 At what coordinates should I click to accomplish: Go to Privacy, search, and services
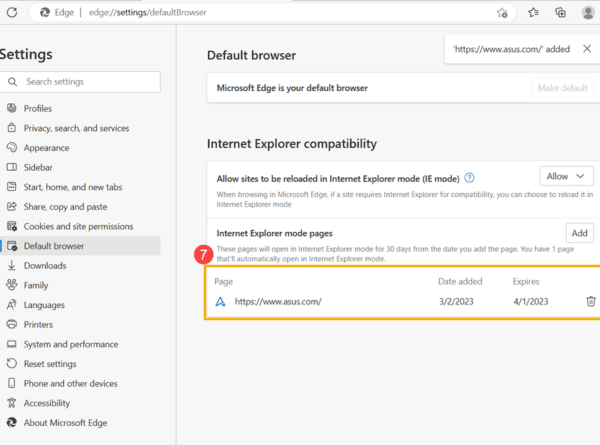coord(76,128)
